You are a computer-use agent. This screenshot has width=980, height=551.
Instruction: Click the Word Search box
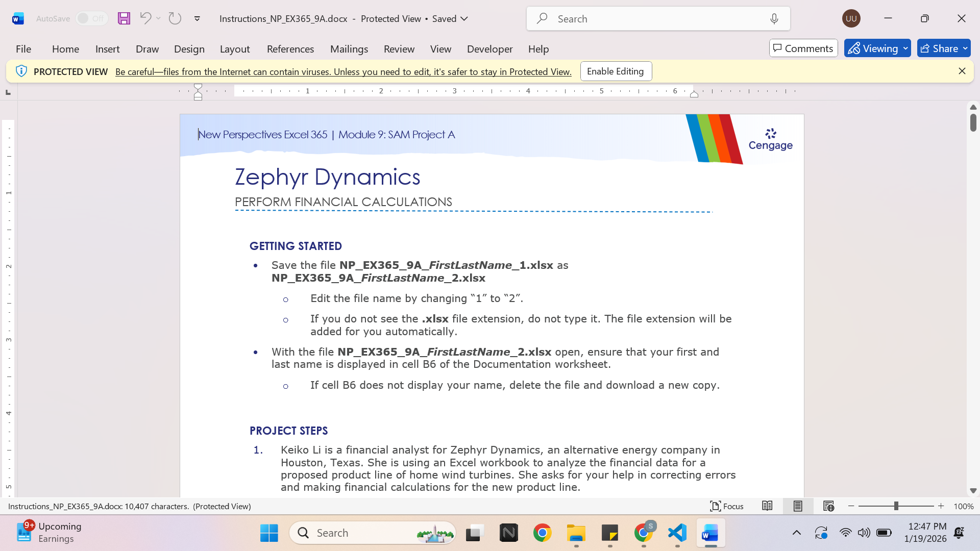(x=658, y=19)
